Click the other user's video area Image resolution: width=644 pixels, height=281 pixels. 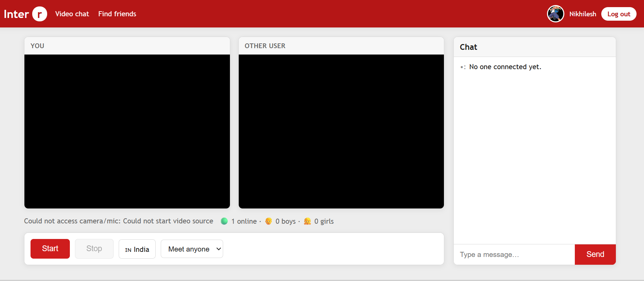pos(341,132)
